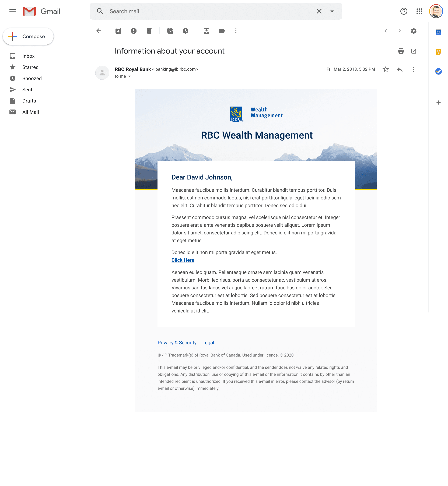Expand the 'to me' recipient details
The image size is (448, 486).
pyautogui.click(x=129, y=76)
